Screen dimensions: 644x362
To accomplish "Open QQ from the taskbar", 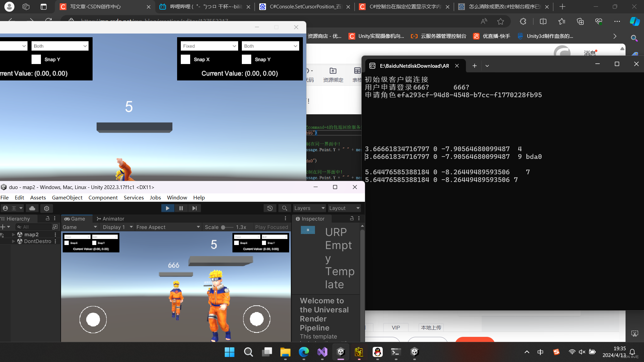I will coord(378,352).
